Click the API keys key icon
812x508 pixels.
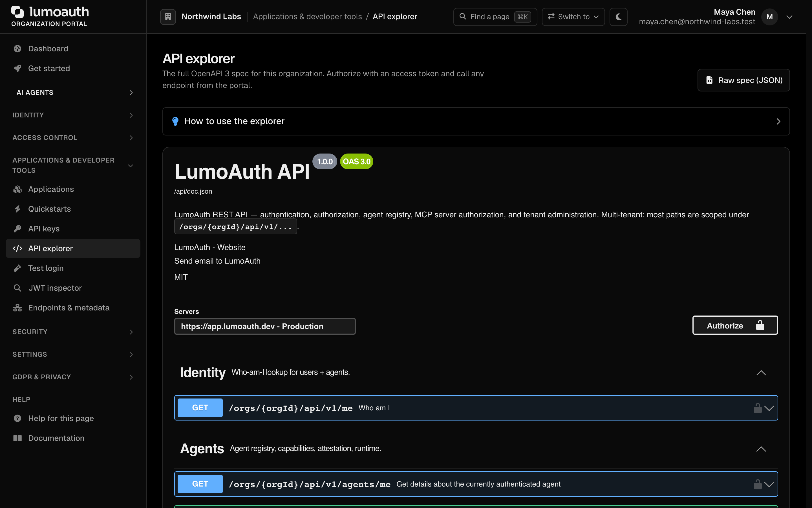pos(17,229)
